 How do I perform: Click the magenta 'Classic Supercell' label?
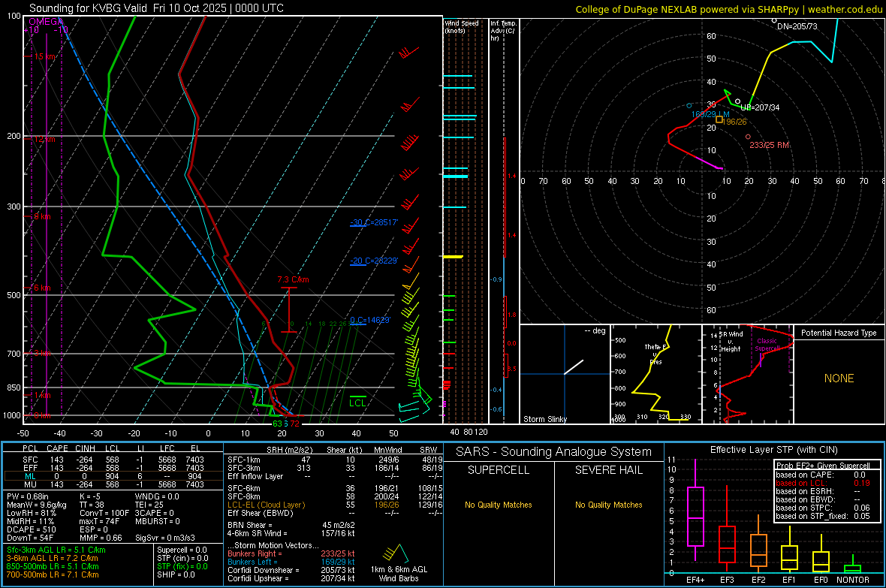pos(767,345)
